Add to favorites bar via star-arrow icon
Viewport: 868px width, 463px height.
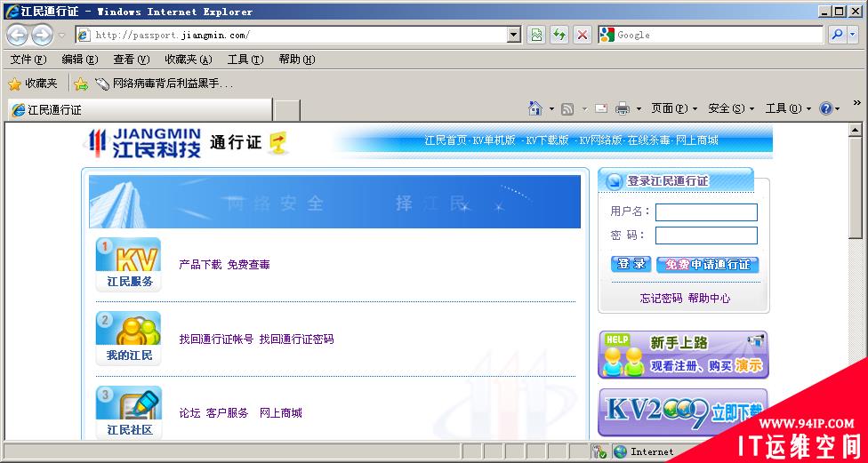81,84
